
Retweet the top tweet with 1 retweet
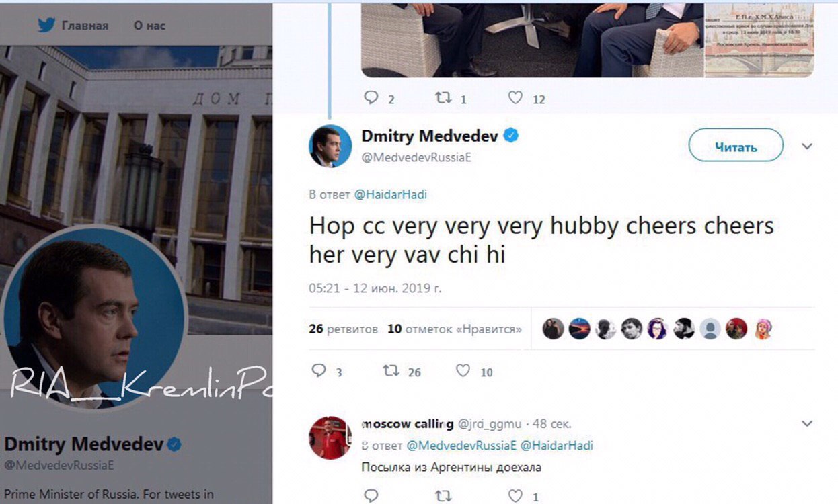tap(443, 98)
